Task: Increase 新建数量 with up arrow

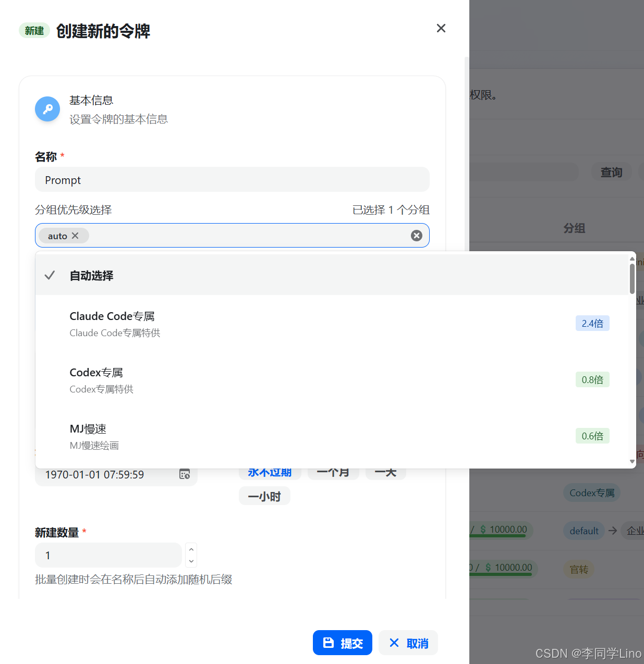Action: click(191, 549)
